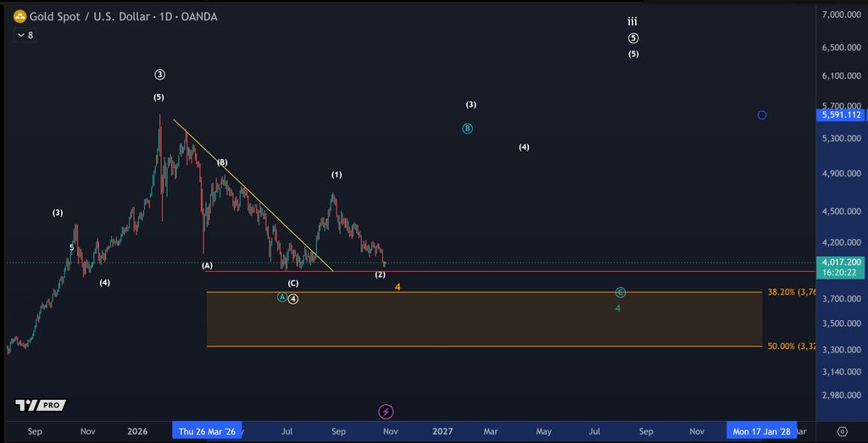This screenshot has width=868, height=443.
Task: Click the 4,500.000 price axis label
Action: pos(842,211)
